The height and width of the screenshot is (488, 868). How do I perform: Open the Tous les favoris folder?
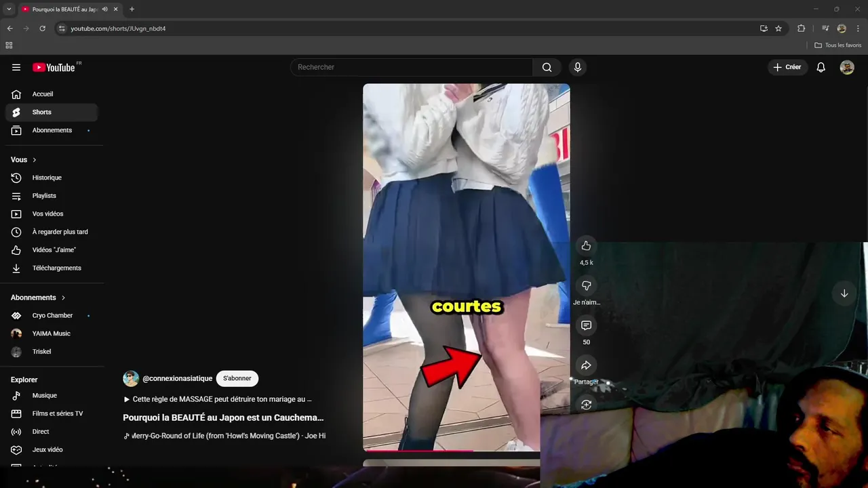pyautogui.click(x=838, y=45)
